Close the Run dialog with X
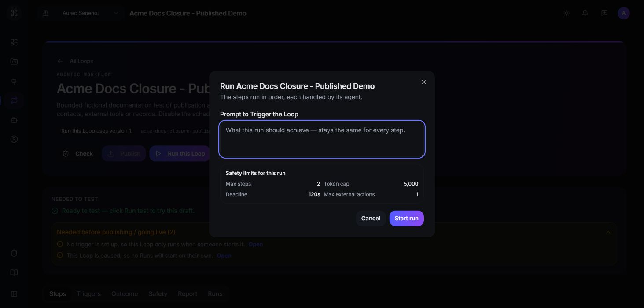 coord(424,82)
